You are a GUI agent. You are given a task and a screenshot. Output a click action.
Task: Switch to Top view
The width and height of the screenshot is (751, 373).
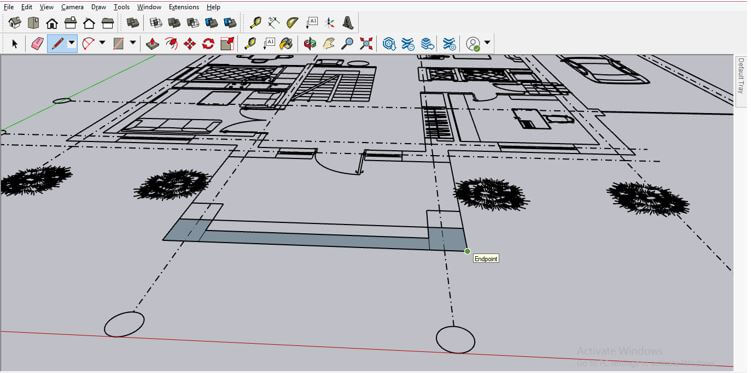pos(34,23)
